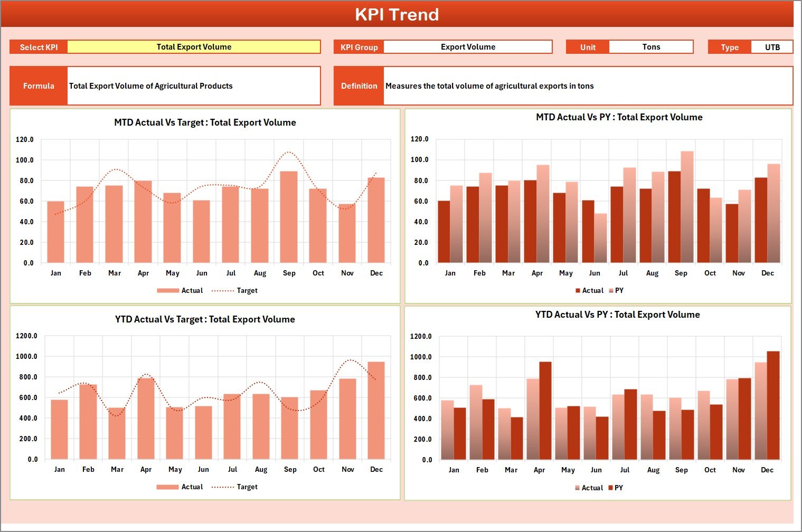This screenshot has height=532, width=802.
Task: Click the Unit field displaying Tons
Action: tap(652, 46)
